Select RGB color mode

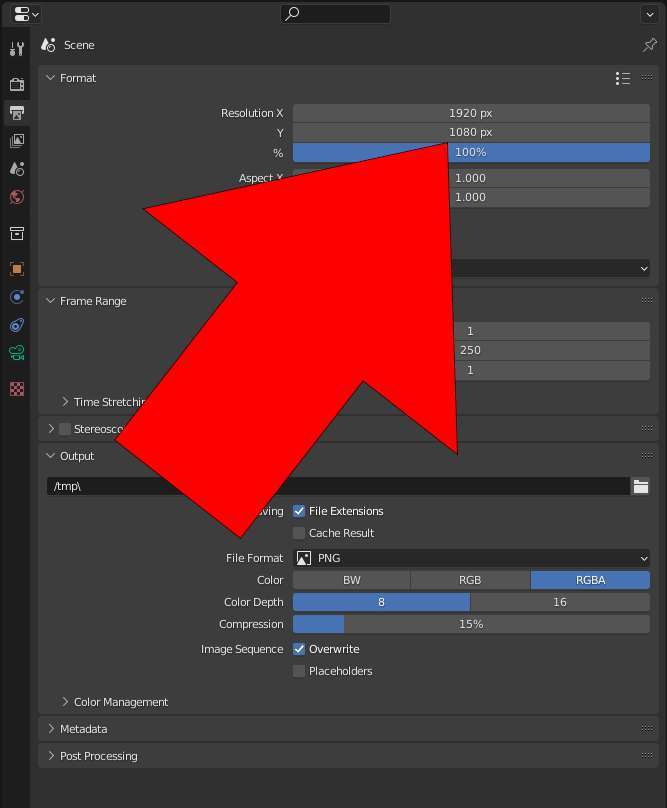coord(470,580)
